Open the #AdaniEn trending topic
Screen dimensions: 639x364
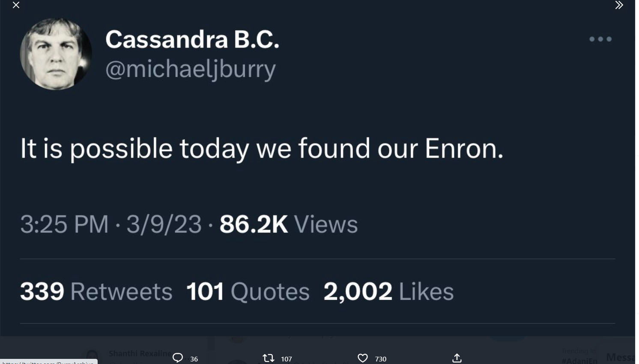point(579,360)
